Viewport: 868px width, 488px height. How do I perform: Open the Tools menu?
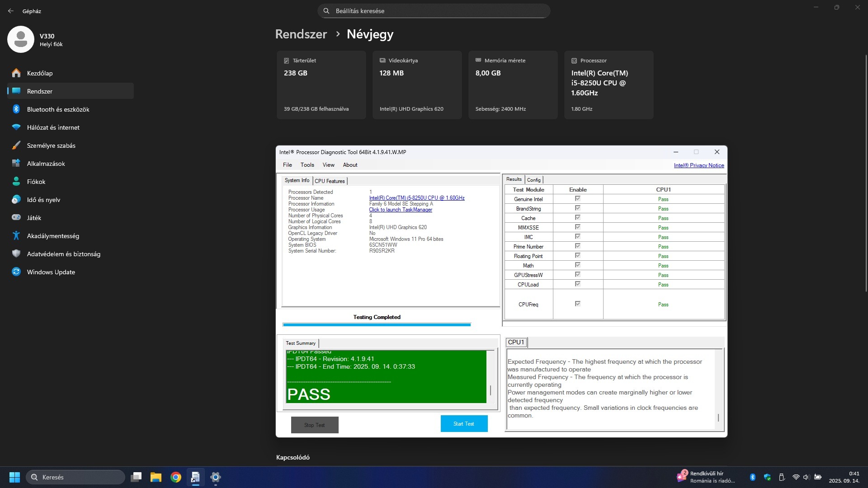307,165
